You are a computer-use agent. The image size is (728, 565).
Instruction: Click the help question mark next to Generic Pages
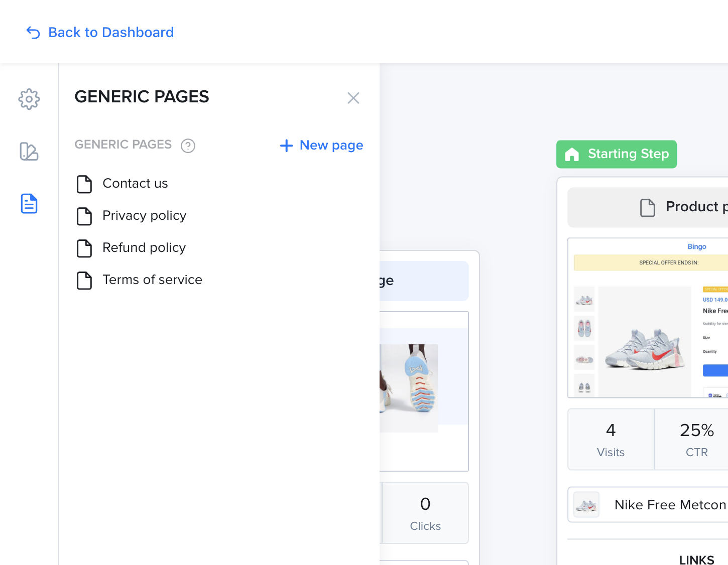[188, 146]
